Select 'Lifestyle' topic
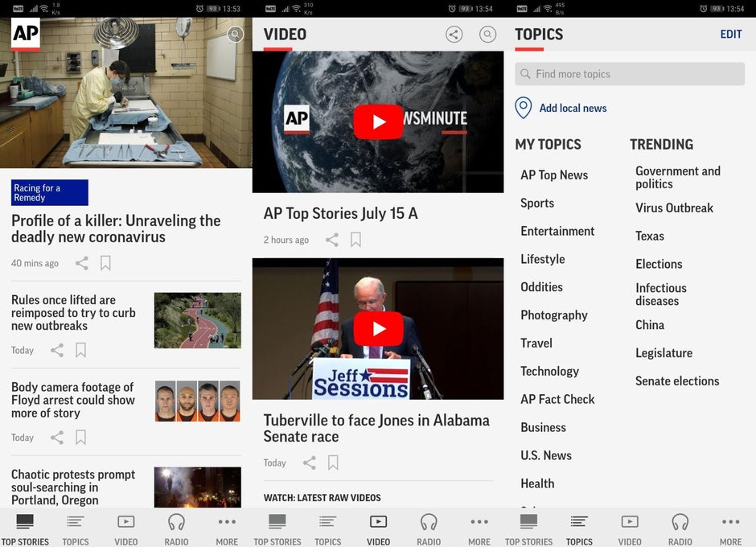 coord(542,259)
